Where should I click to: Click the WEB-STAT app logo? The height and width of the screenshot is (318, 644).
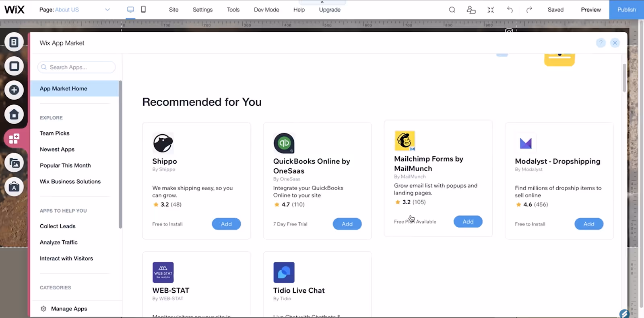click(x=163, y=272)
